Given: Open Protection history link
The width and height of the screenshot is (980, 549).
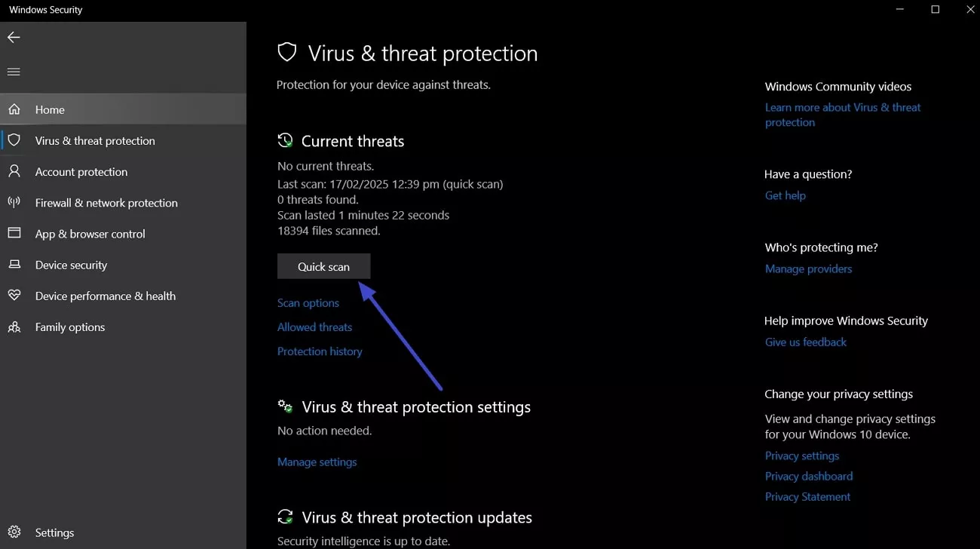Looking at the screenshot, I should (x=320, y=351).
